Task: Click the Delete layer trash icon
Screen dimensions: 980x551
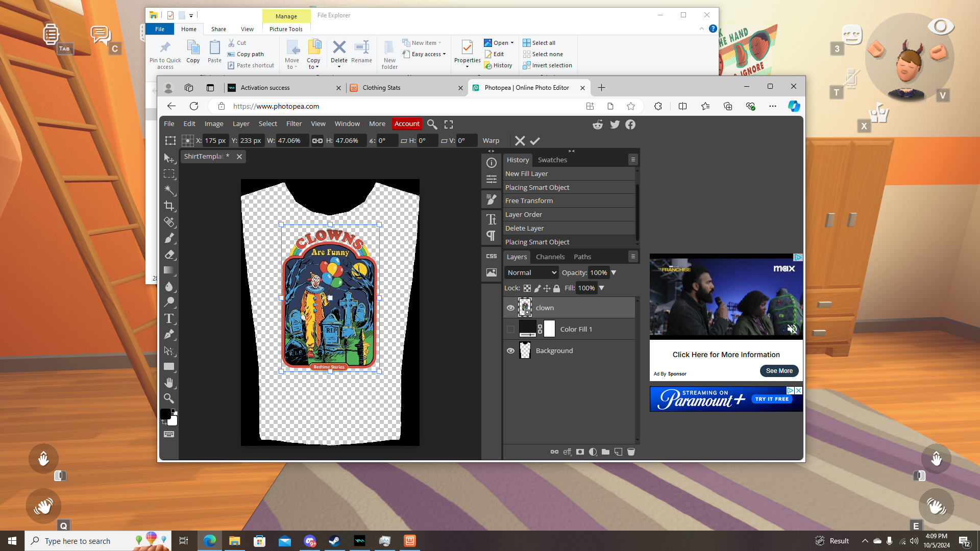Action: pos(631,452)
